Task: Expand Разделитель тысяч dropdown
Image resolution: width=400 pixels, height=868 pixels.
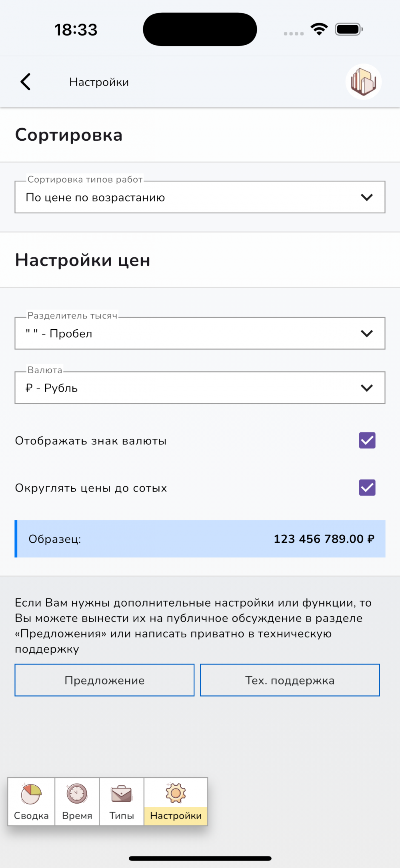Action: (x=200, y=333)
